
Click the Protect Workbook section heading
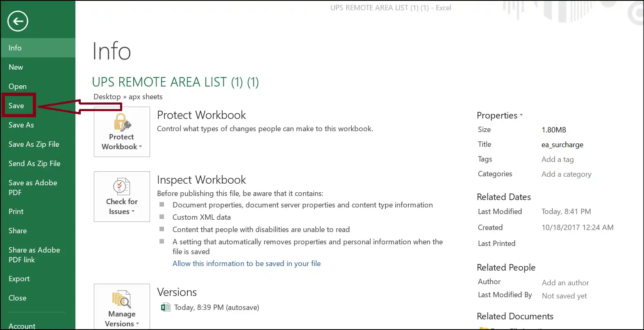point(201,115)
